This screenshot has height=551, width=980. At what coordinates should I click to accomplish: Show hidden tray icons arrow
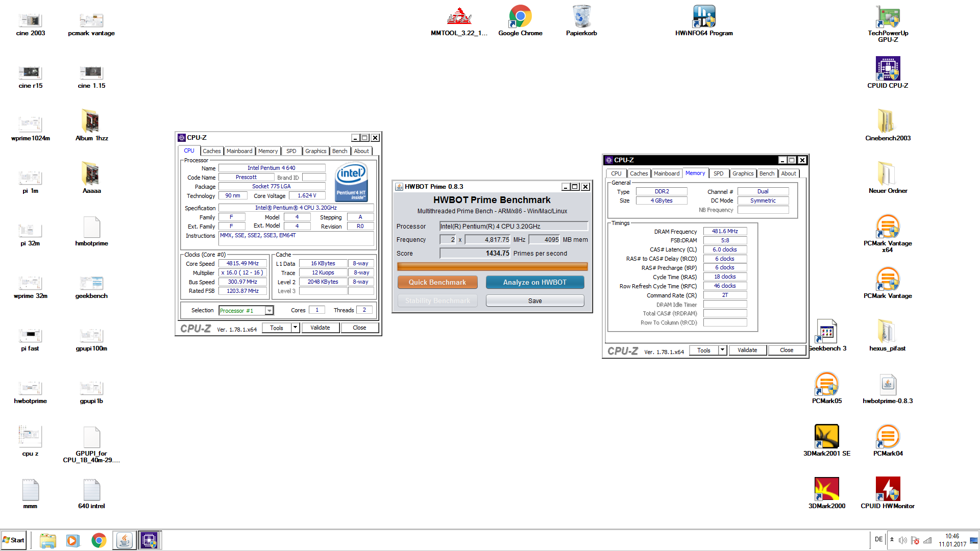(892, 540)
